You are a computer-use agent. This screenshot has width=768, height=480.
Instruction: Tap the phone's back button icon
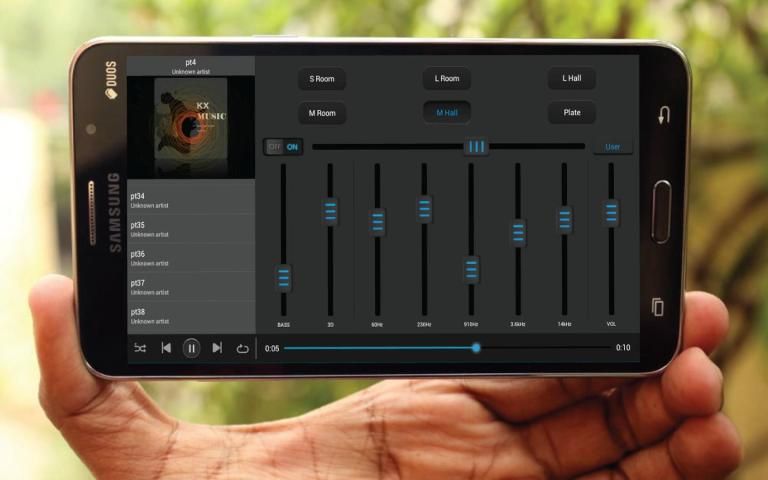point(662,116)
